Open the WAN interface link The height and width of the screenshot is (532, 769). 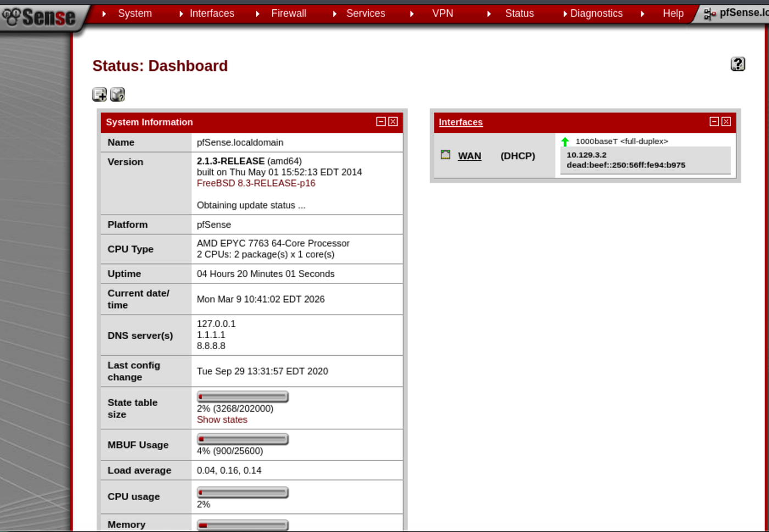[x=470, y=156]
